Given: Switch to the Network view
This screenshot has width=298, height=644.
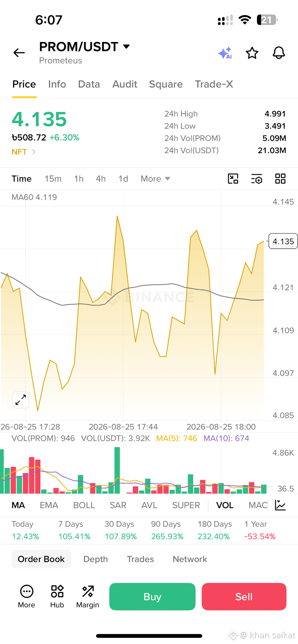Looking at the screenshot, I should pyautogui.click(x=190, y=559).
